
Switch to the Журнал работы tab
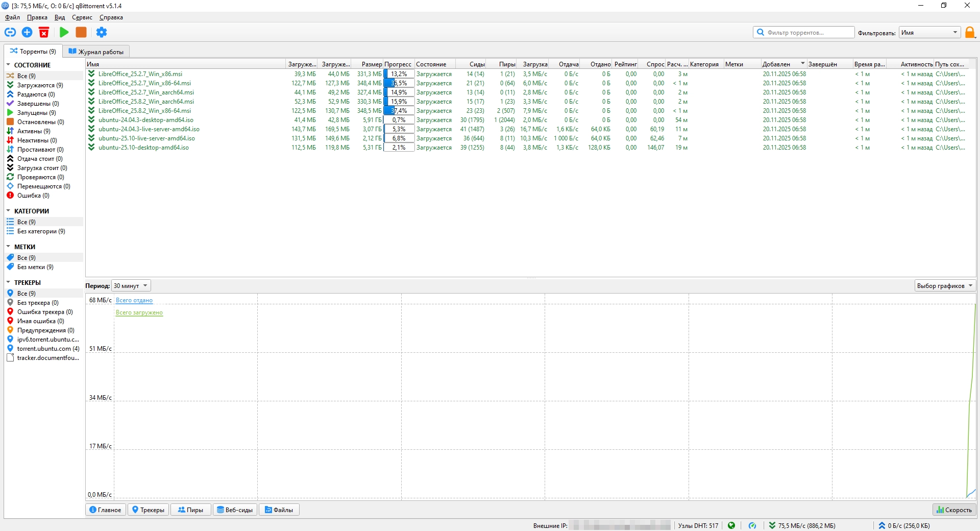[x=96, y=52]
